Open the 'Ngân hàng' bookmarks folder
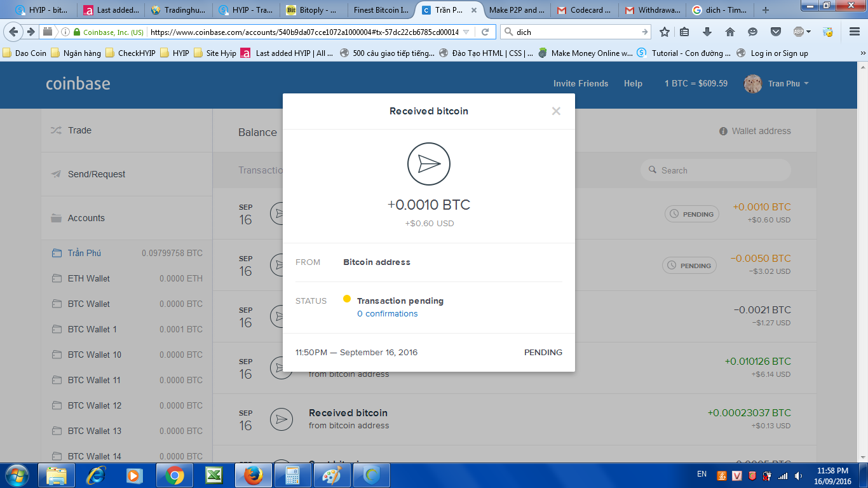The image size is (868, 488). pyautogui.click(x=76, y=53)
